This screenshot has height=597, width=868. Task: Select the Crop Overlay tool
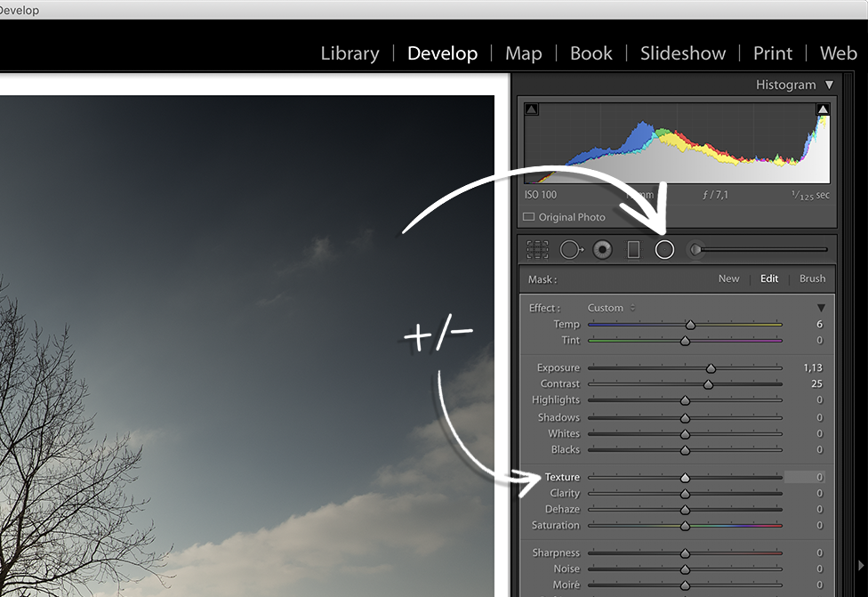(537, 250)
